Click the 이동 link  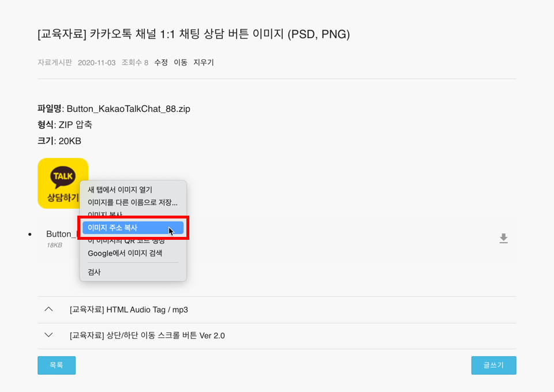[181, 62]
